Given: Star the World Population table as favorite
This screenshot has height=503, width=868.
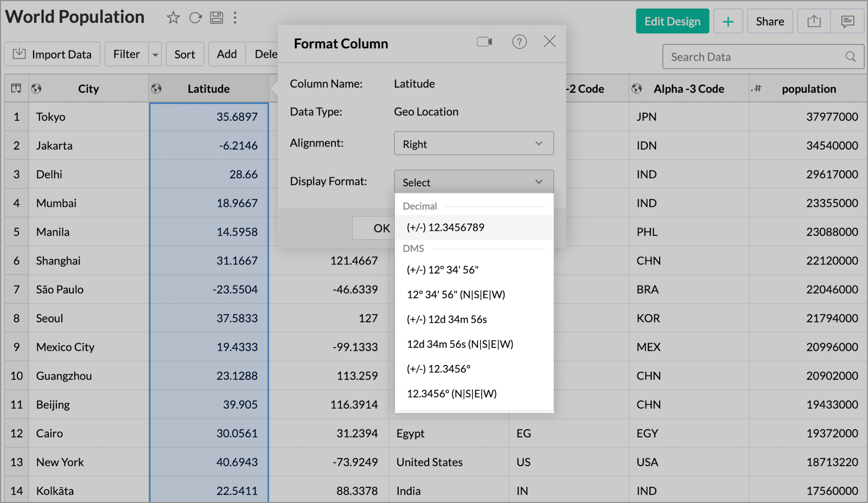Looking at the screenshot, I should [173, 18].
